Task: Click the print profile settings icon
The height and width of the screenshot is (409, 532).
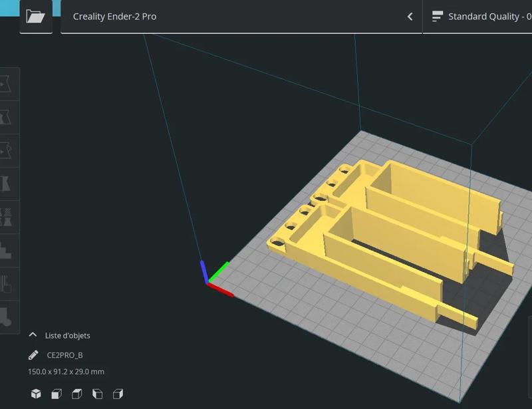Action: pos(438,17)
